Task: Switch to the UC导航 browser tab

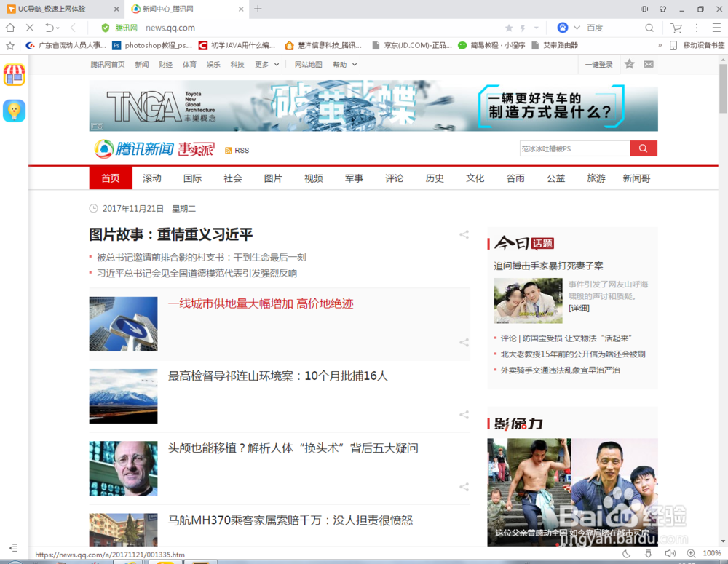Action: coord(51,9)
